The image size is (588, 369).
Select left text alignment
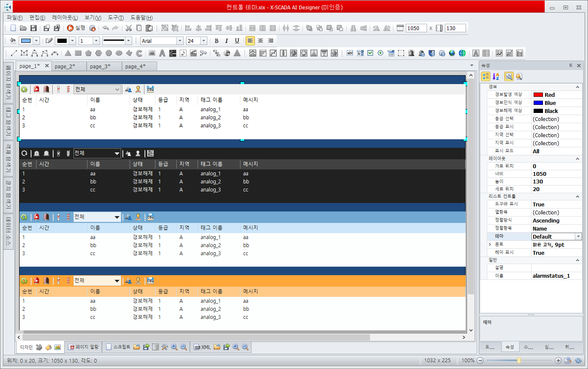tap(250, 41)
